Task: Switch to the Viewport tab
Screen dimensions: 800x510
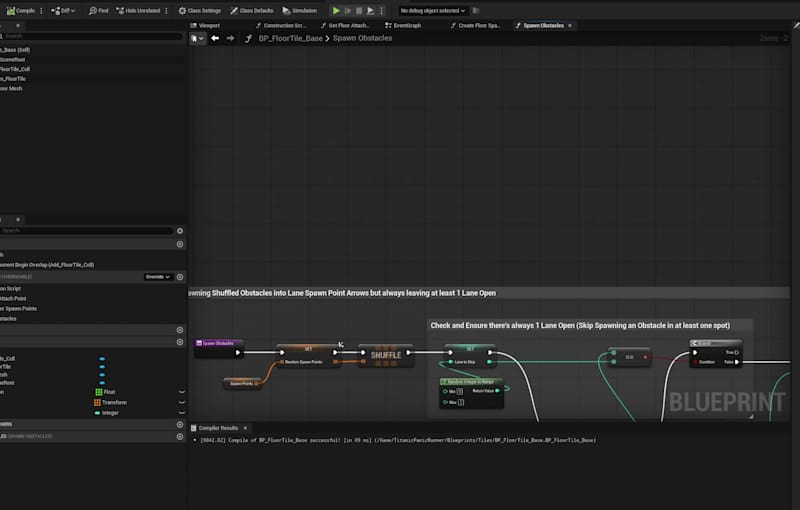Action: (208, 25)
